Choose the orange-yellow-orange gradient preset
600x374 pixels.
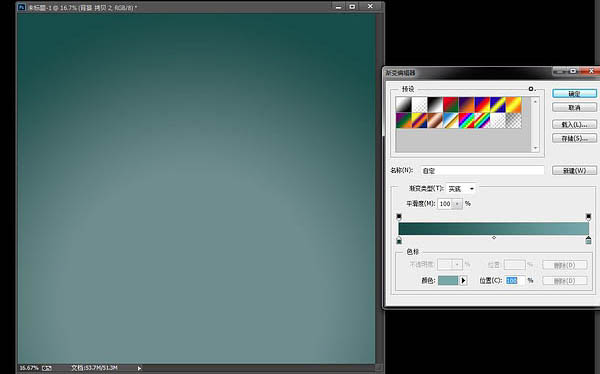514,105
